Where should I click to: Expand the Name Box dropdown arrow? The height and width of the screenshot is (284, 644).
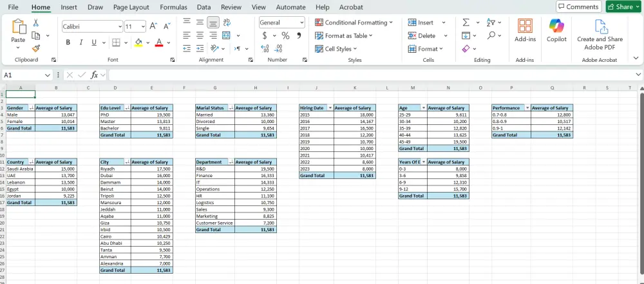[47, 75]
